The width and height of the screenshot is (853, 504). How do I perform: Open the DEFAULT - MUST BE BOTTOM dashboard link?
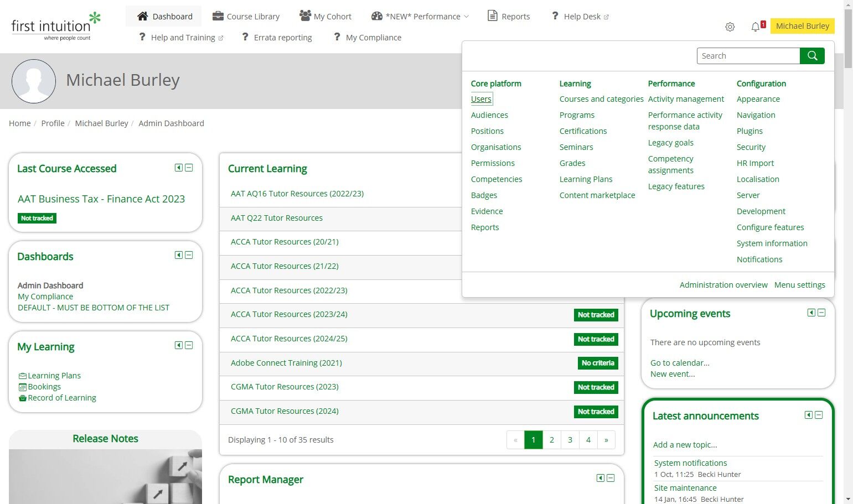tap(94, 308)
